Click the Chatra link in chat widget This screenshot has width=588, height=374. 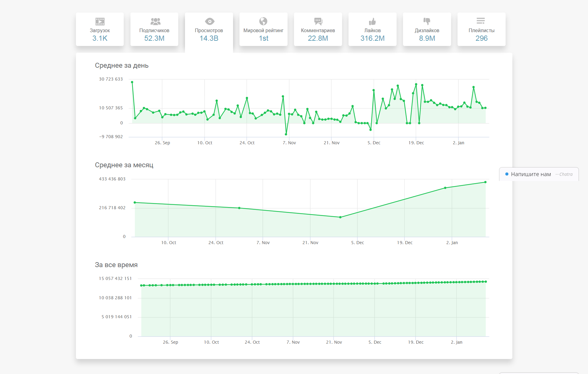(566, 174)
